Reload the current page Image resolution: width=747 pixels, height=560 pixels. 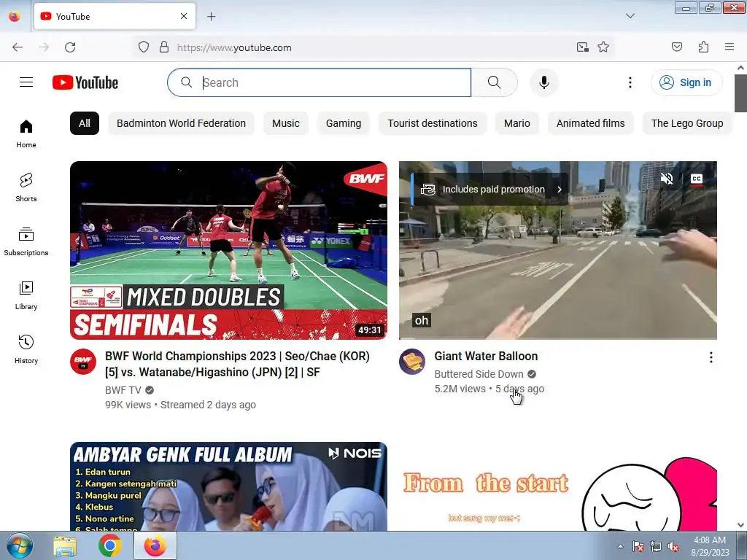[70, 47]
